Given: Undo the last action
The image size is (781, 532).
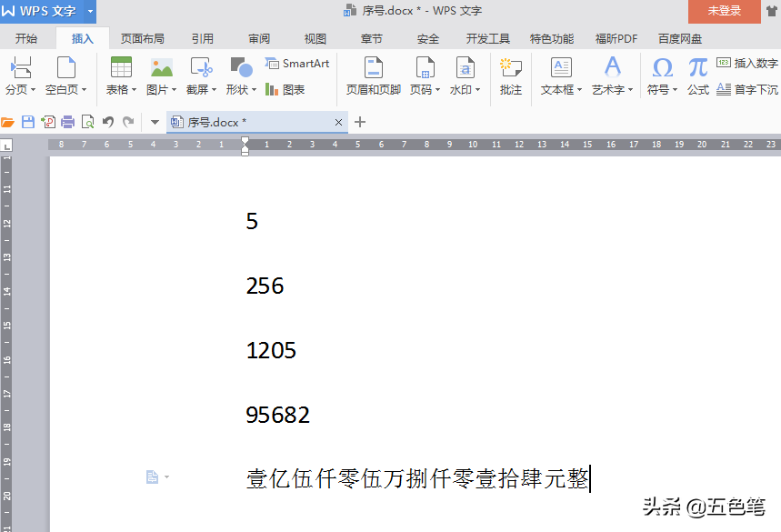Looking at the screenshot, I should [108, 122].
